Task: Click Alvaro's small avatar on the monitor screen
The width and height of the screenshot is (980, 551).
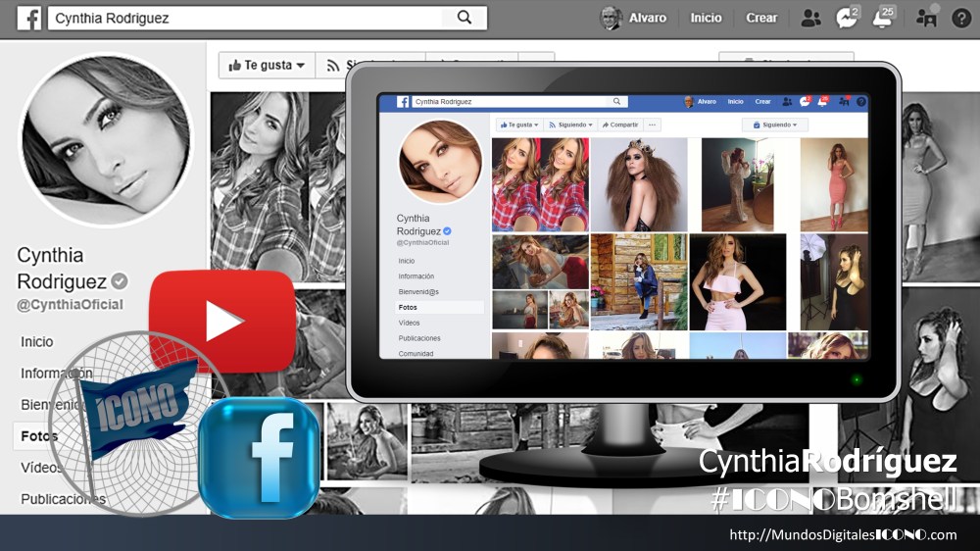Action: [x=689, y=102]
